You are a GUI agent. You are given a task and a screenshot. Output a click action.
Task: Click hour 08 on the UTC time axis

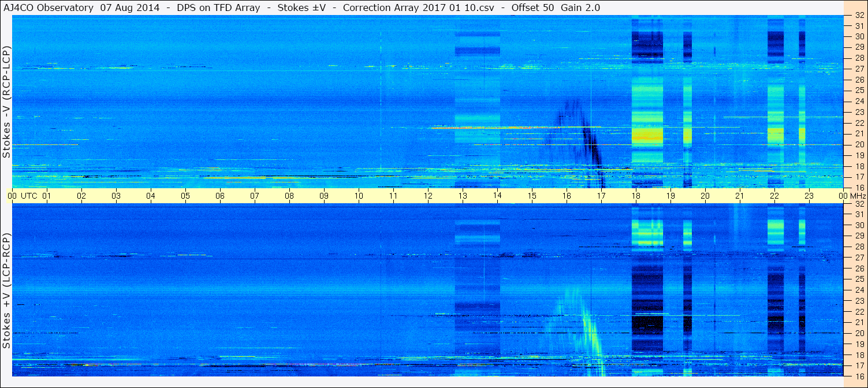[x=289, y=196]
